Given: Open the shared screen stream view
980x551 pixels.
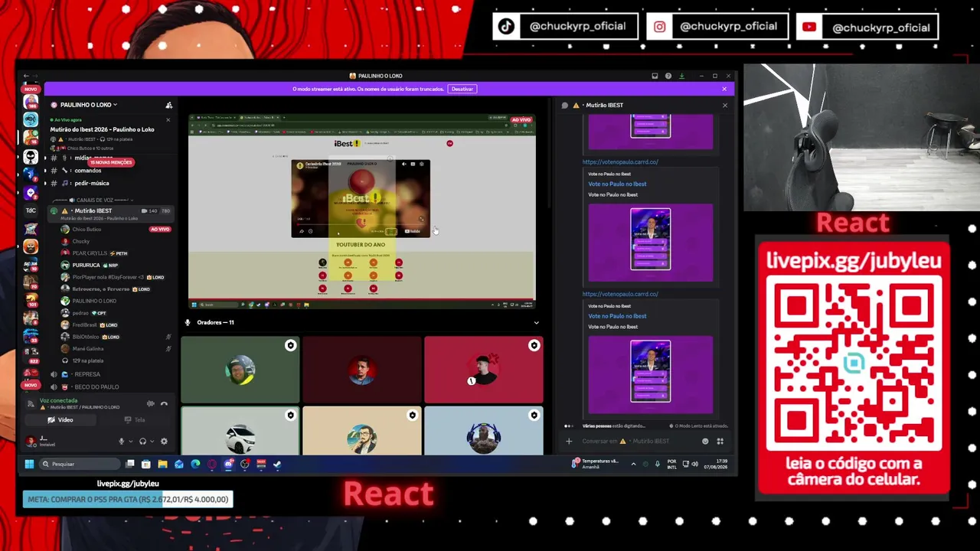Looking at the screenshot, I should (361, 211).
